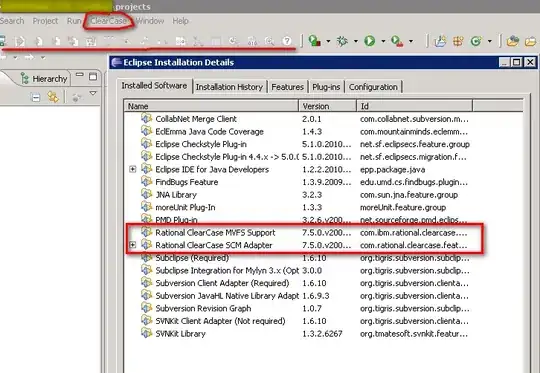
Task: Open the Hierarchy view menu triangle
Action: pyautogui.click(x=93, y=93)
